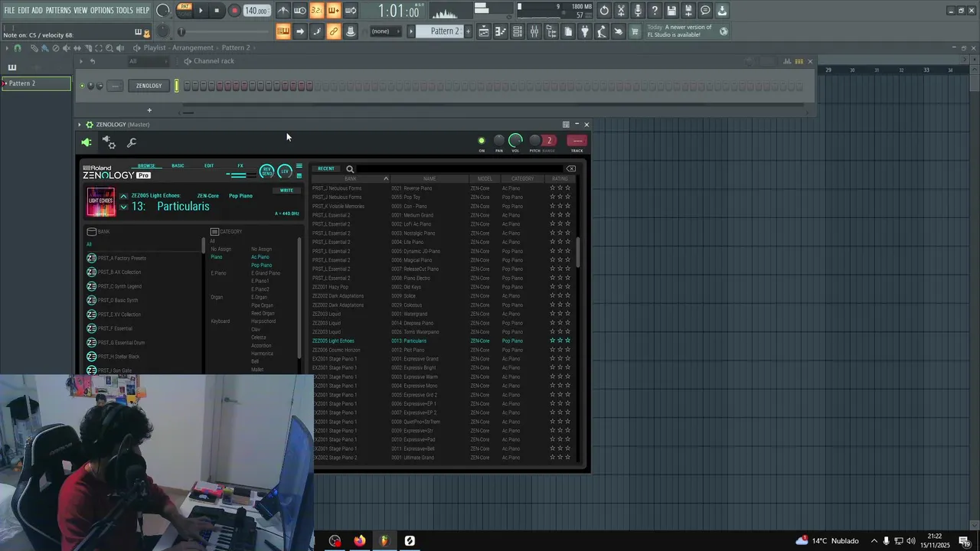Click the audio editor scissors icon

621,11
